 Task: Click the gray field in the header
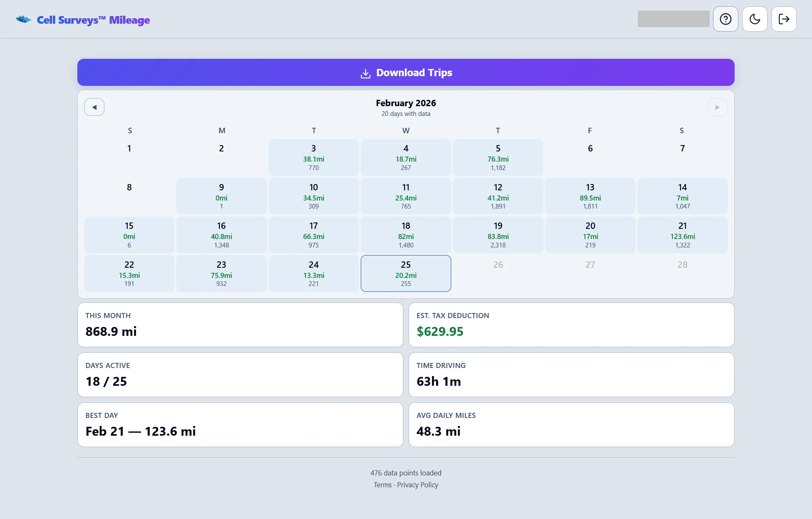673,19
